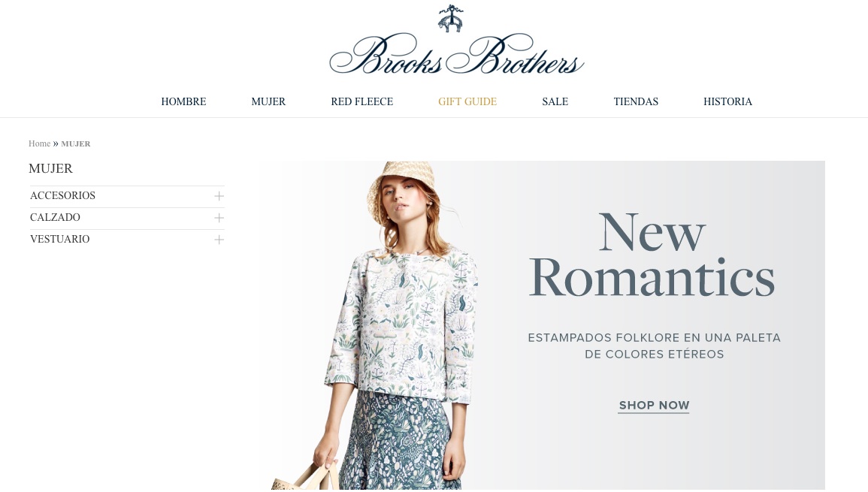Click the New Romantics banner headline
This screenshot has width=868, height=492.
pos(652,255)
